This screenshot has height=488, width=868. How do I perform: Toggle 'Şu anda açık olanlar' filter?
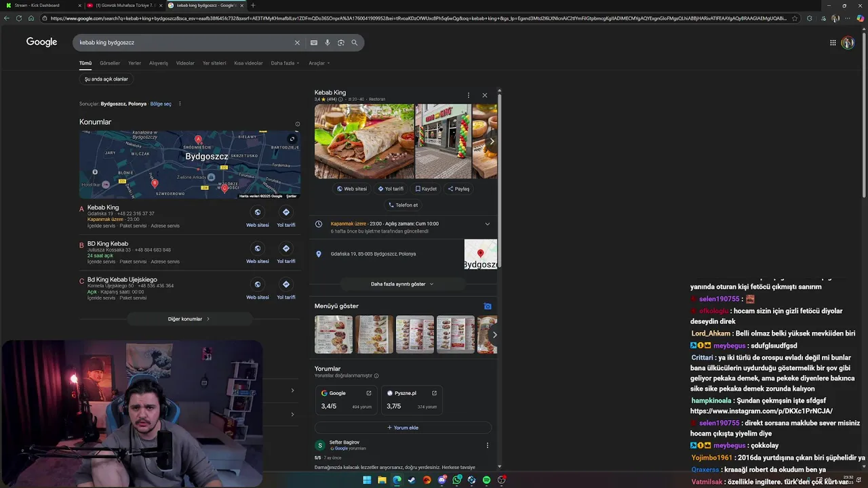[106, 79]
